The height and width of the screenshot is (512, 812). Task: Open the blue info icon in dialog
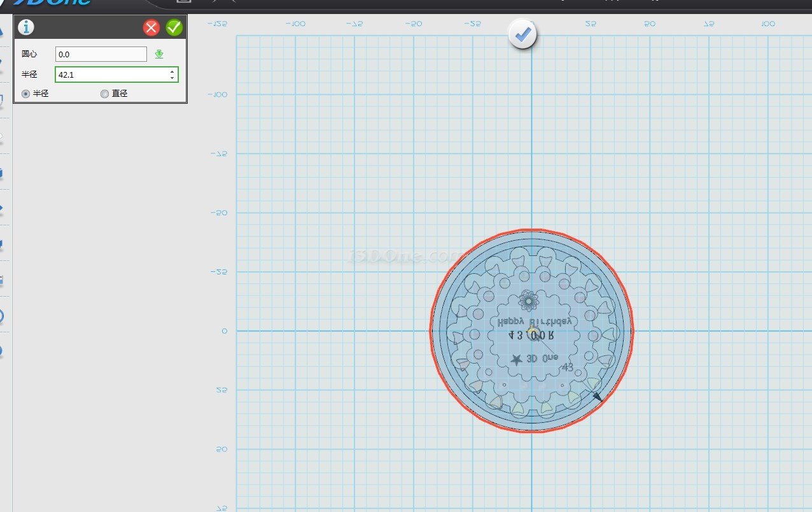click(x=27, y=27)
